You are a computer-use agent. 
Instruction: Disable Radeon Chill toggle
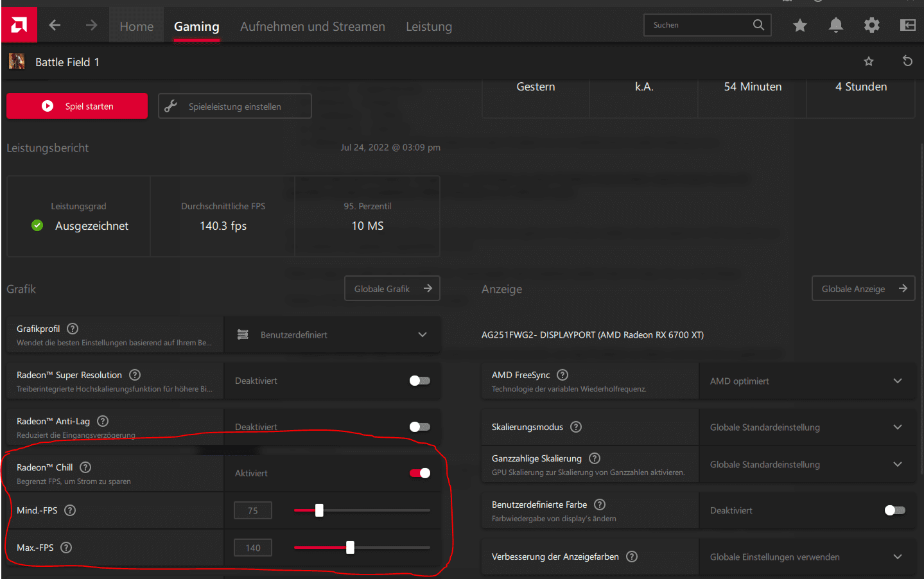tap(420, 473)
